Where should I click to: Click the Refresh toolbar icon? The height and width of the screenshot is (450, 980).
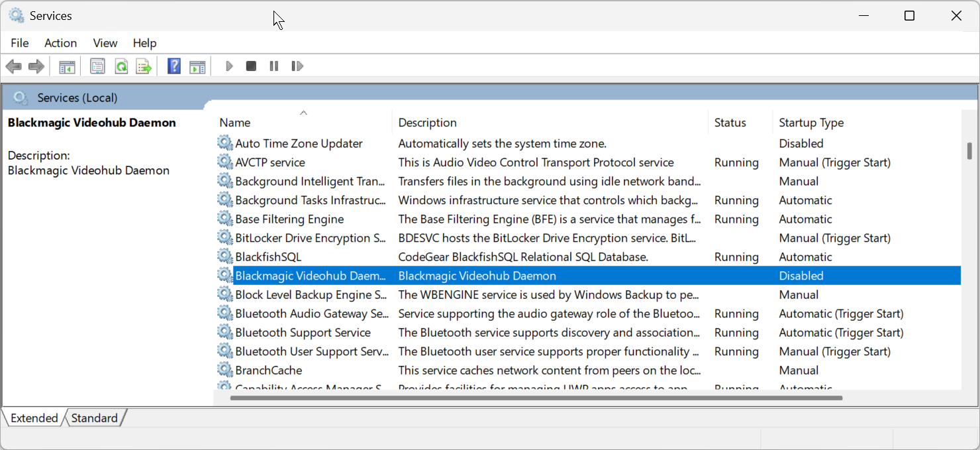tap(121, 66)
